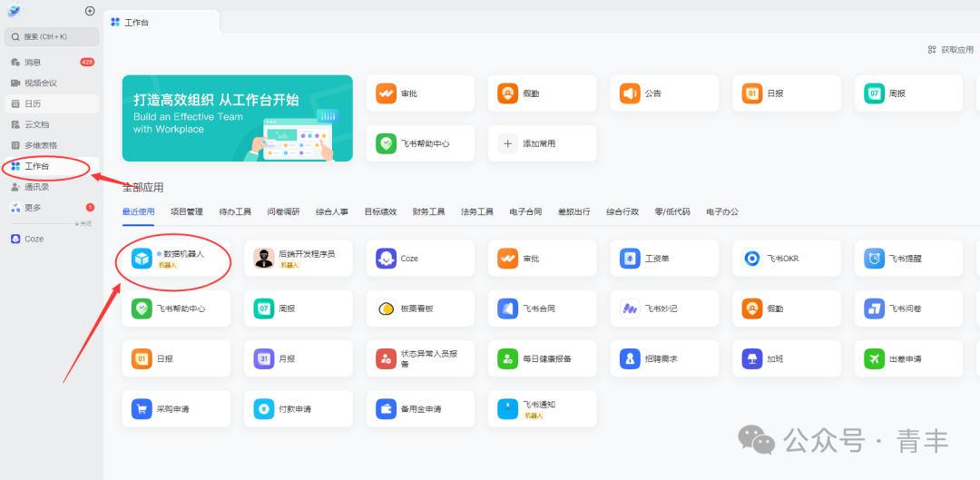Open the 数据机器人 bot app
Viewport: 980px width, 480px height.
click(176, 258)
